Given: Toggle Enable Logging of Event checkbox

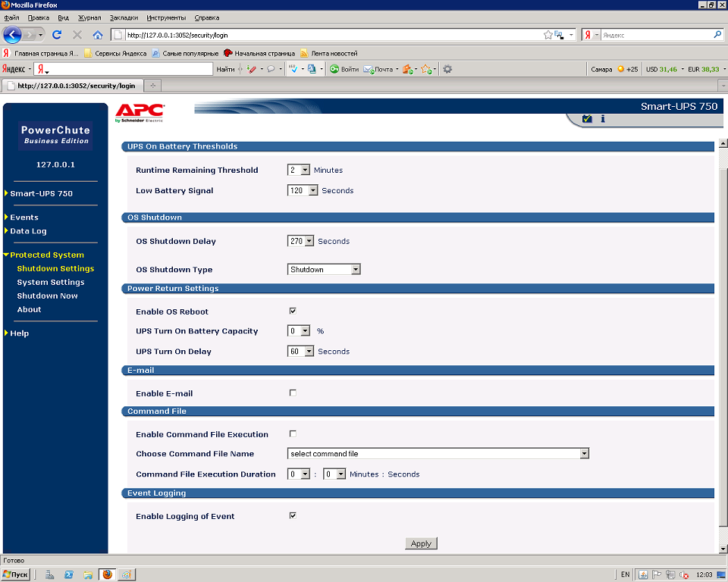Looking at the screenshot, I should [293, 515].
